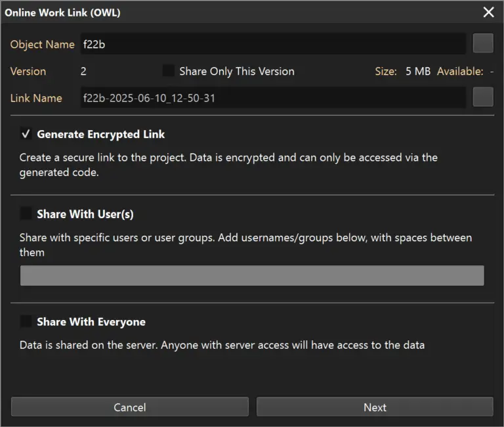Image resolution: width=504 pixels, height=427 pixels.
Task: Tick the Share With User(s) checkbox
Action: (26, 213)
